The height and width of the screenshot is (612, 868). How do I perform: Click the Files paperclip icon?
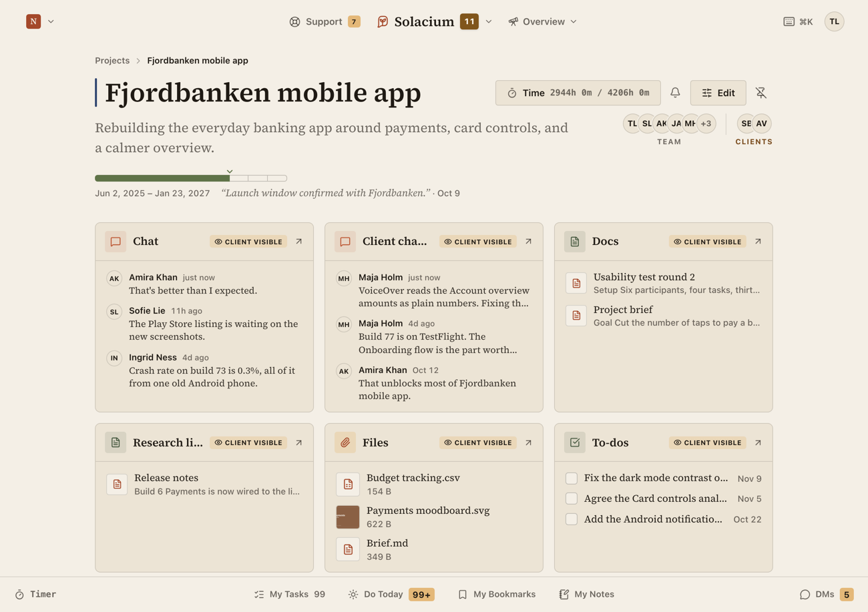coord(345,442)
